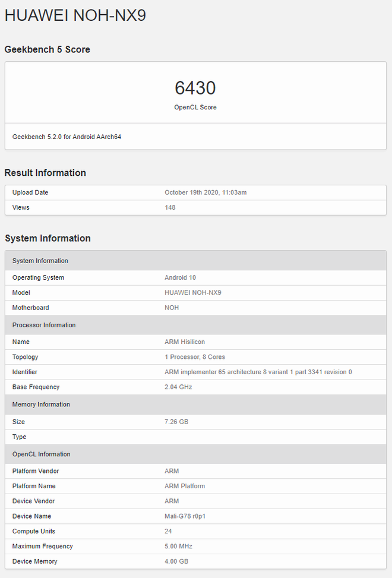Select 1 Processor, 8 Cores value
The image size is (392, 578).
click(195, 357)
